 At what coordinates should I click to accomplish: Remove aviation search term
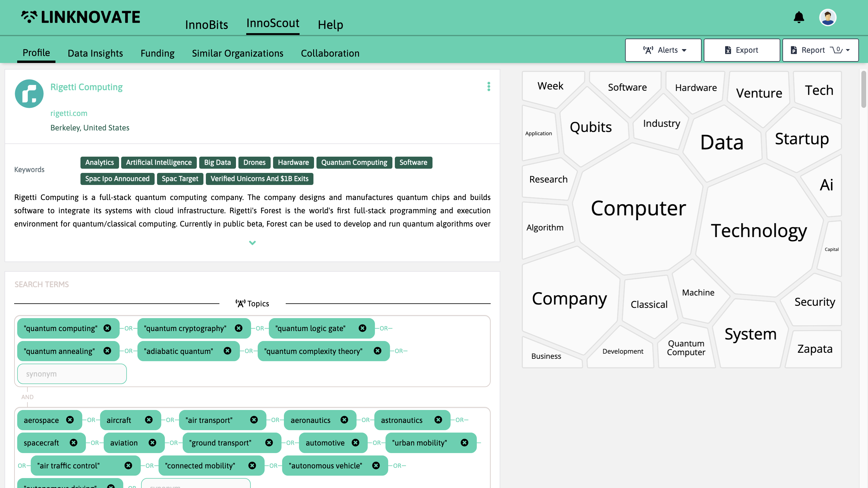[x=152, y=443]
